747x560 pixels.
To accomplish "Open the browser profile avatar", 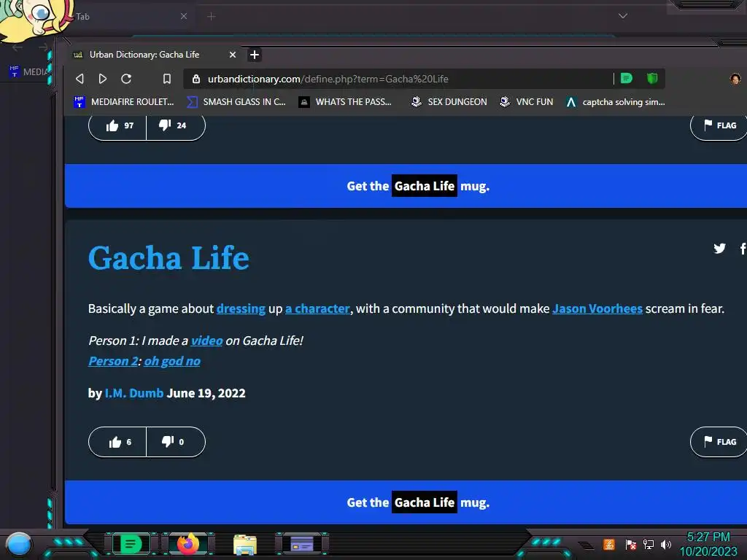I will click(735, 79).
